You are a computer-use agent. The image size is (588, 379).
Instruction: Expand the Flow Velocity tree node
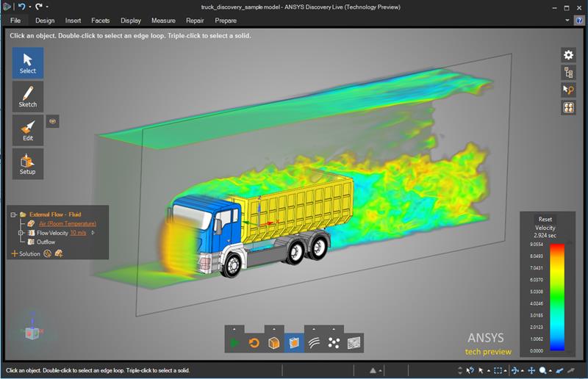(21, 233)
